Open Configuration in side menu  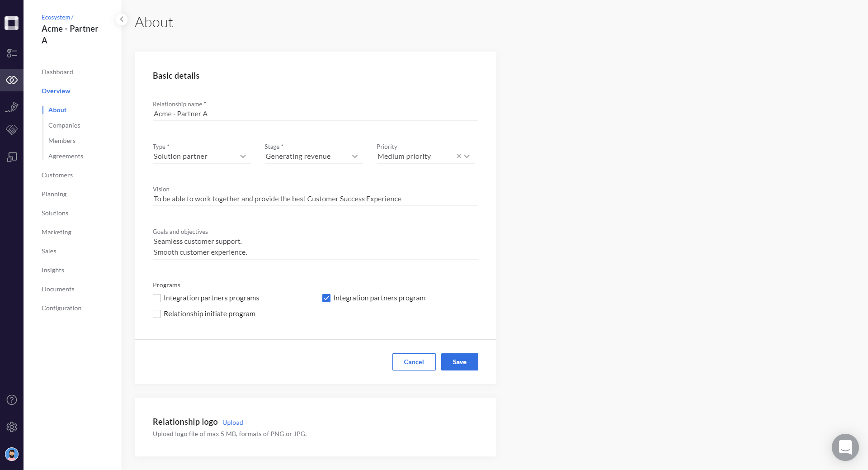coord(61,308)
